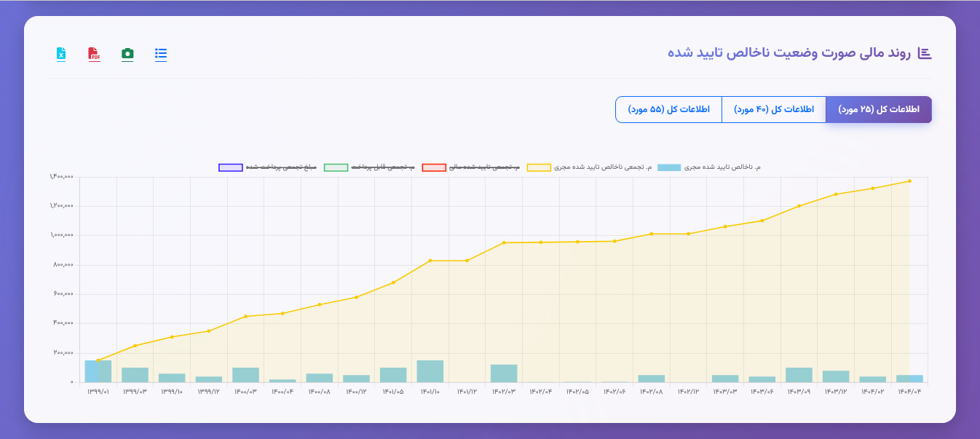Viewport: 980px width, 439px height.
Task: Click the x-axis label ۱۴۰۲/۰۴
Action: click(x=541, y=392)
